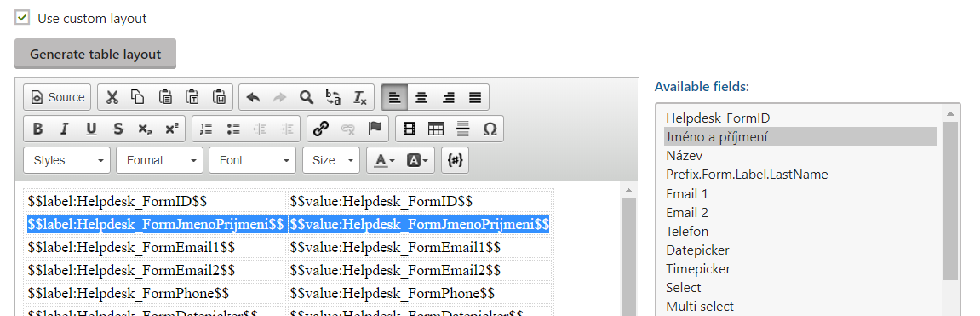Open the Styles dropdown
Image resolution: width=980 pixels, height=316 pixels.
click(x=67, y=160)
